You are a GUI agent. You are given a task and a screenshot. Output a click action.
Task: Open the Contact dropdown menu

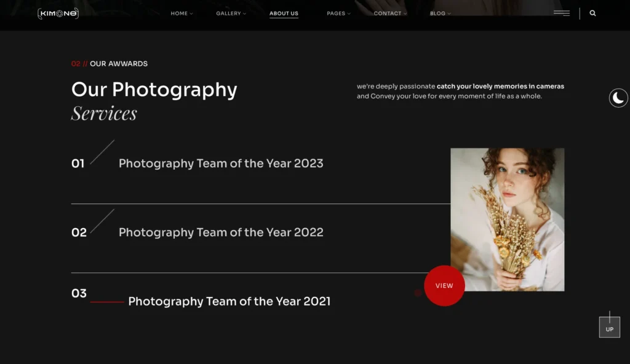point(390,14)
